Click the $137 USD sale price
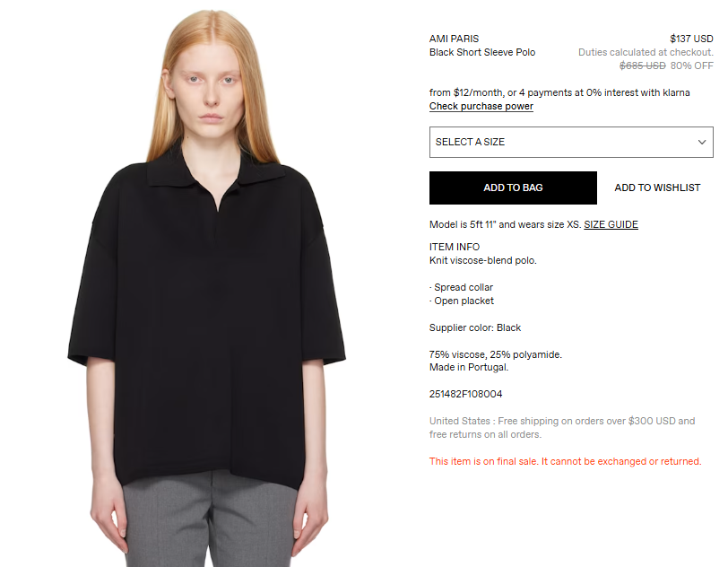The width and height of the screenshot is (728, 567). [691, 39]
